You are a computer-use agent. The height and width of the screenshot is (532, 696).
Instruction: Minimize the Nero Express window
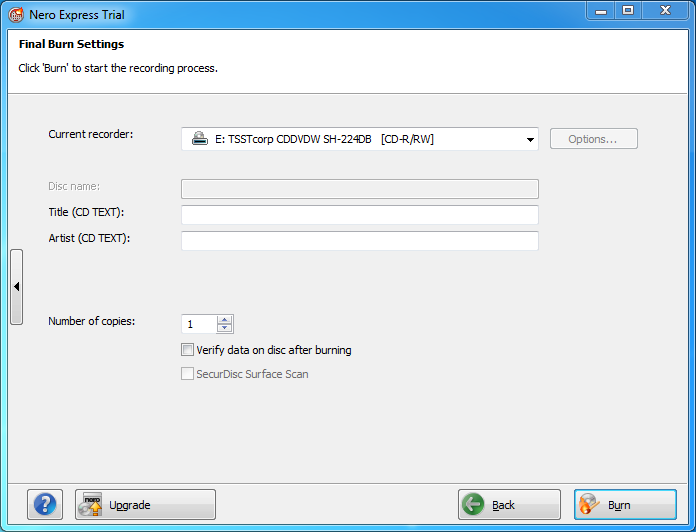point(601,11)
